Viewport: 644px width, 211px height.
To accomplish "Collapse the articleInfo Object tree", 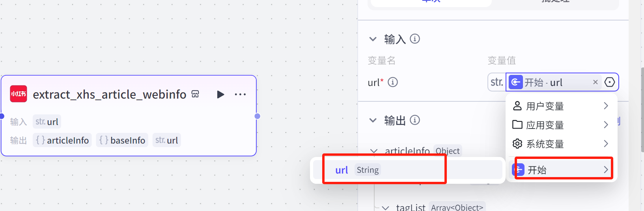I will pos(374,151).
